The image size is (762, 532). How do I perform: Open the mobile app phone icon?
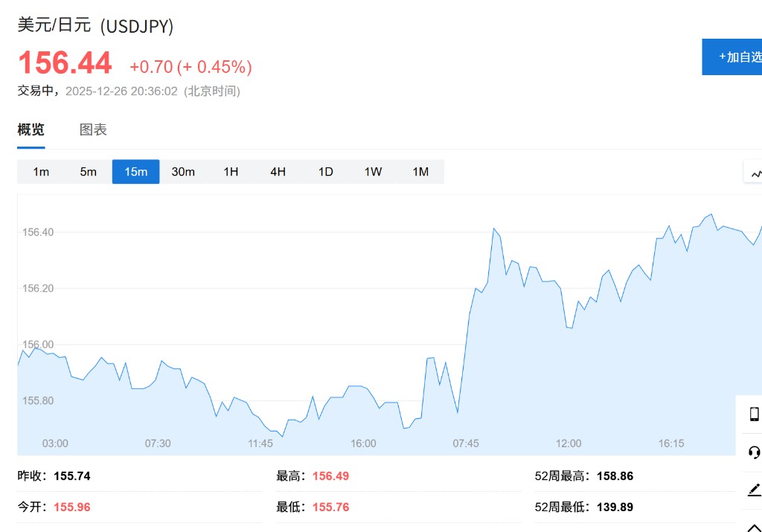(x=754, y=414)
